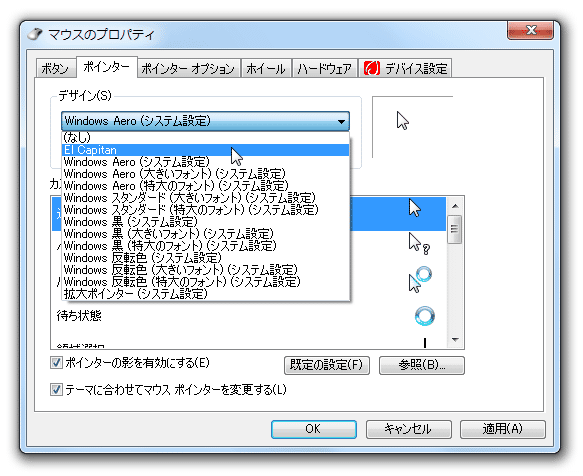This screenshot has width=583, height=476.
Task: Click the キャンセル button
Action: click(x=408, y=429)
